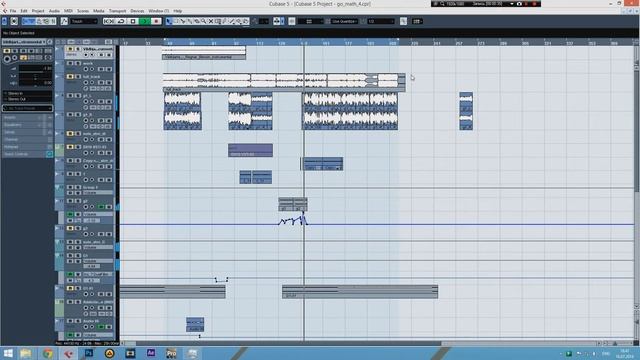Viewport: 640px width, 360px height.
Task: Open the track preset dropdown in inspector
Action: [27, 108]
